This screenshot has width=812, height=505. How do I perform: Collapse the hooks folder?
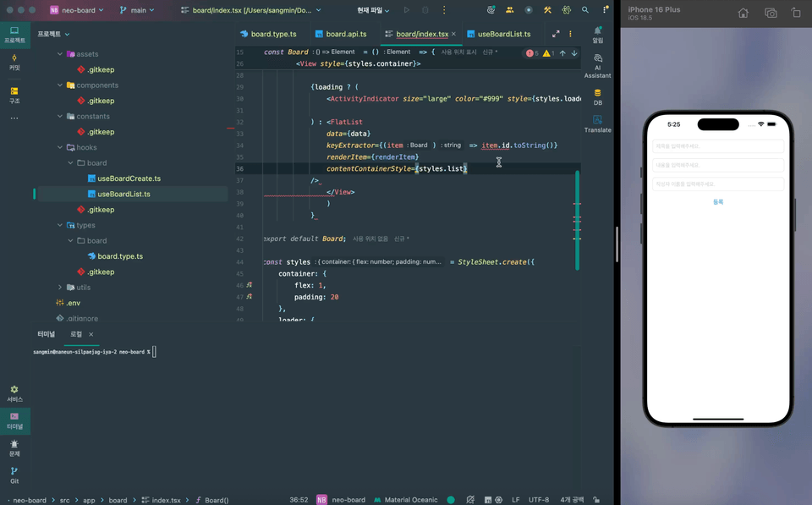pos(59,147)
